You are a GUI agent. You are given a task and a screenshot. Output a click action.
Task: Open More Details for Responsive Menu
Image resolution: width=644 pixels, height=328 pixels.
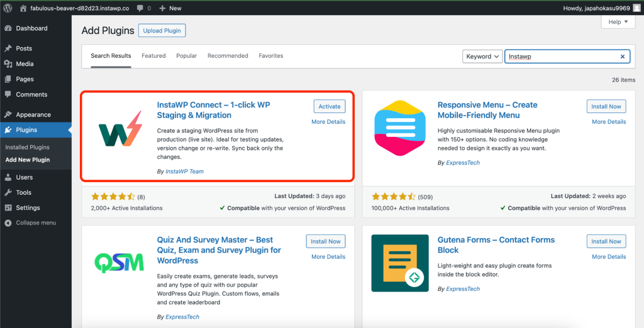coord(609,122)
